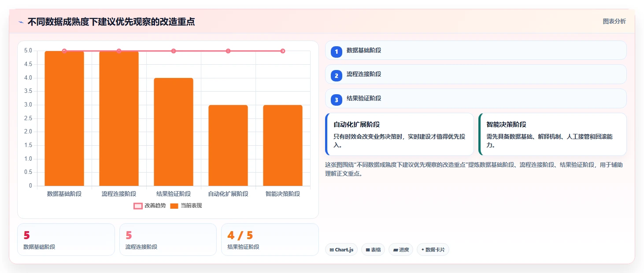
Task: Click the pink 5 stat card for 流程连接阶段
Action: [168, 240]
